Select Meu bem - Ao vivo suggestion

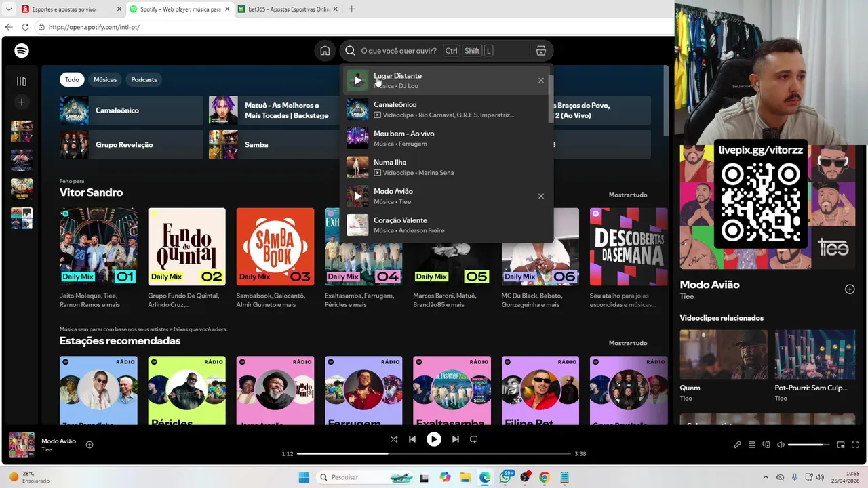click(446, 138)
